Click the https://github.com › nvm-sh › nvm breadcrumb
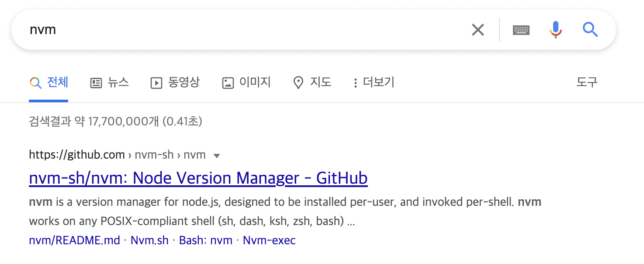Screen dimensions: 644x264 point(117,155)
